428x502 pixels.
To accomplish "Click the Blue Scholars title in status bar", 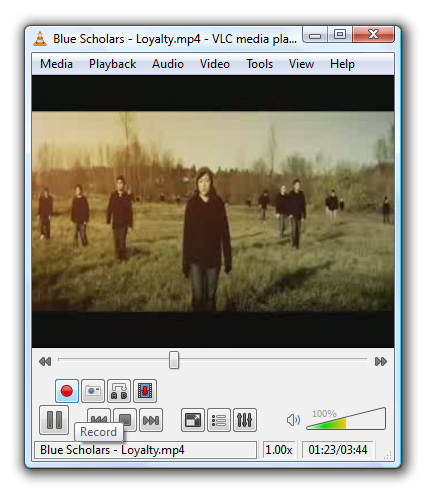I will (146, 450).
